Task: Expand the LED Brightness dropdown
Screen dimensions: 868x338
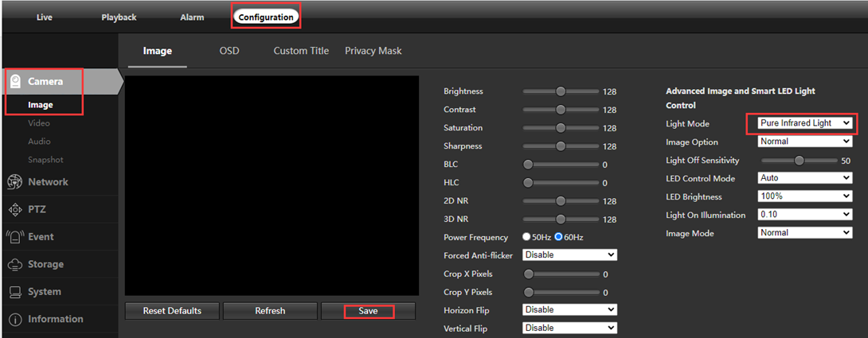Action: pos(804,196)
